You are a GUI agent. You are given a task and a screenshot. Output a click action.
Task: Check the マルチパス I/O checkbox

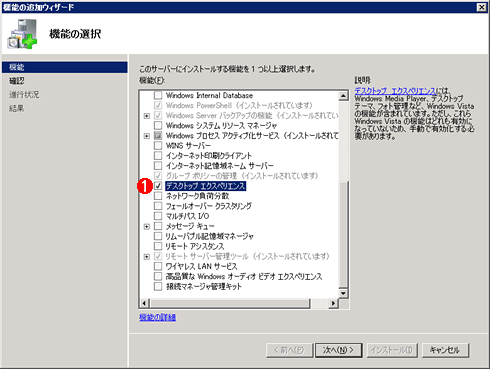tap(158, 216)
